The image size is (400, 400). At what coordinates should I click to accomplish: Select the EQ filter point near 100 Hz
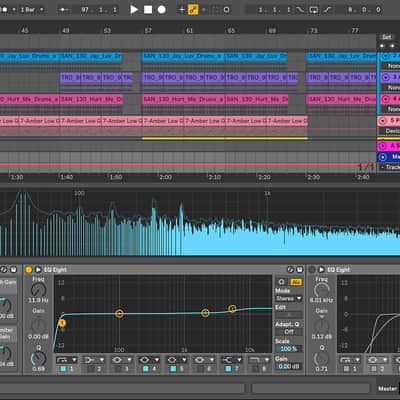[x=119, y=313]
